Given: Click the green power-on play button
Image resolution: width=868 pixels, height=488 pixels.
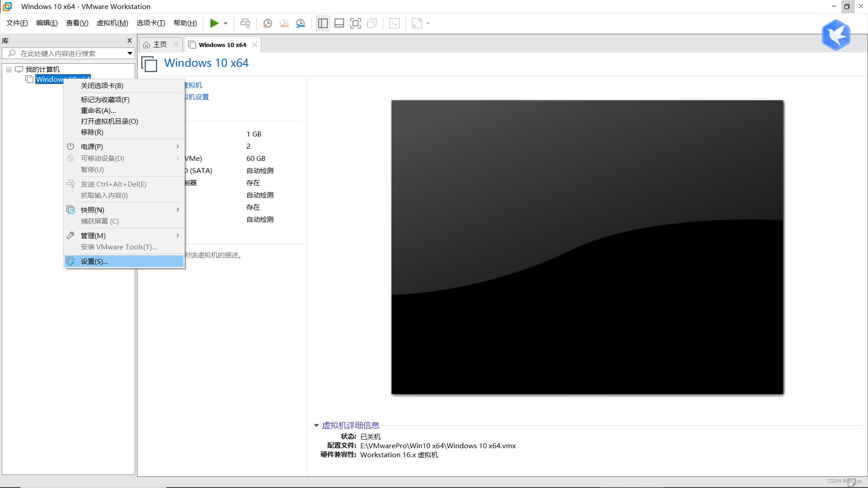Looking at the screenshot, I should [214, 23].
